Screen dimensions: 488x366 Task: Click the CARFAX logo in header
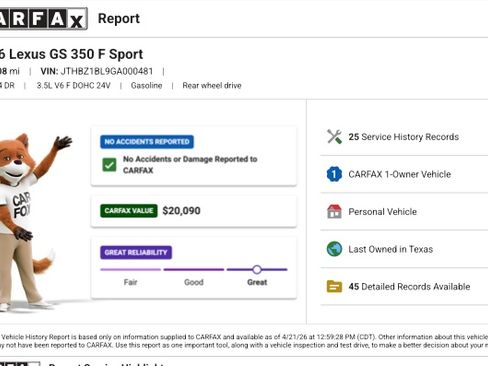pos(43,19)
